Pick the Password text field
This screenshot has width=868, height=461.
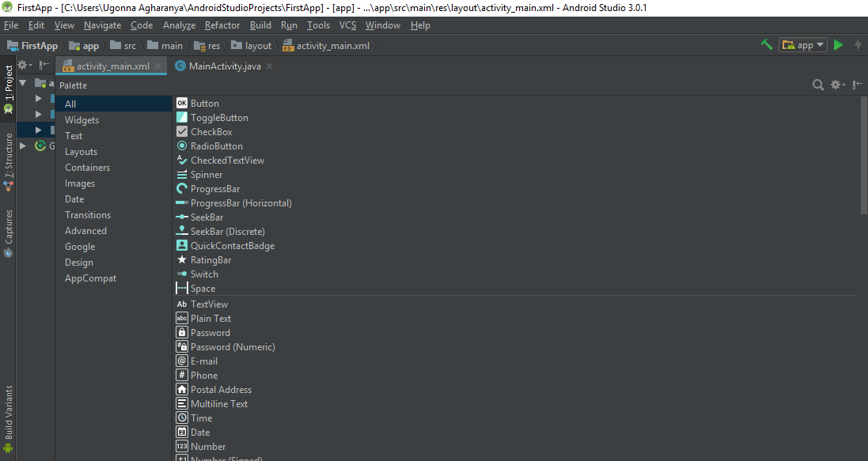coord(203,333)
